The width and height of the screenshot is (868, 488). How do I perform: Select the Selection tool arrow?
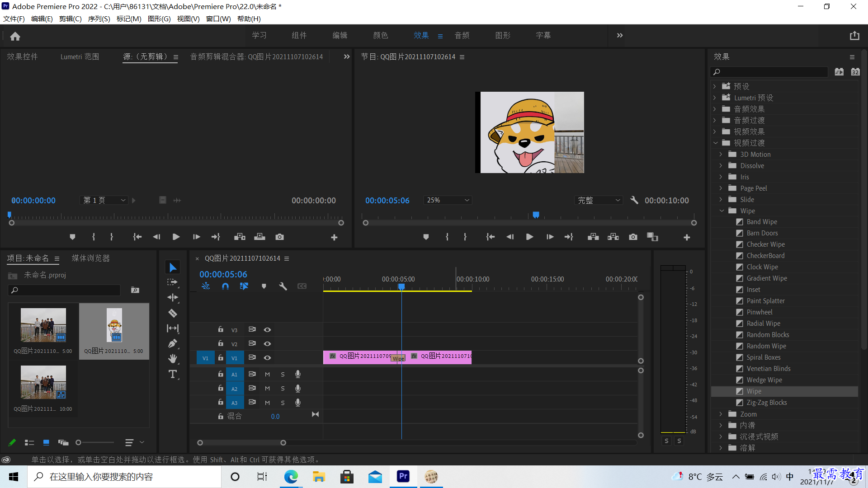(x=173, y=267)
